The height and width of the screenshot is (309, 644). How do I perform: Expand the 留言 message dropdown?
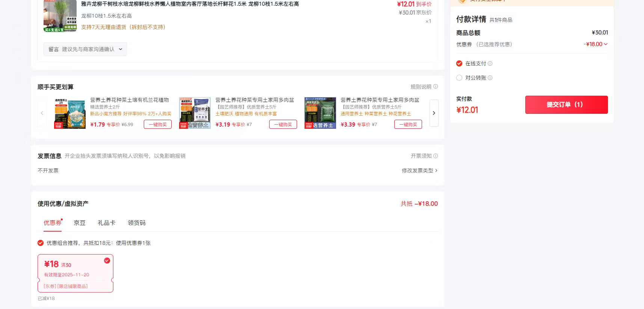pyautogui.click(x=85, y=49)
